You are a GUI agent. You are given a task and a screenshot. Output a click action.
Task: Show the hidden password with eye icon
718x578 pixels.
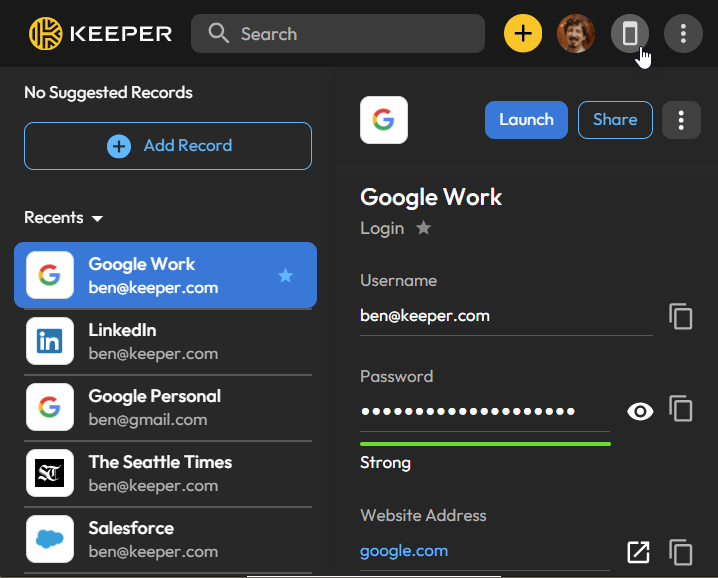[x=640, y=410]
